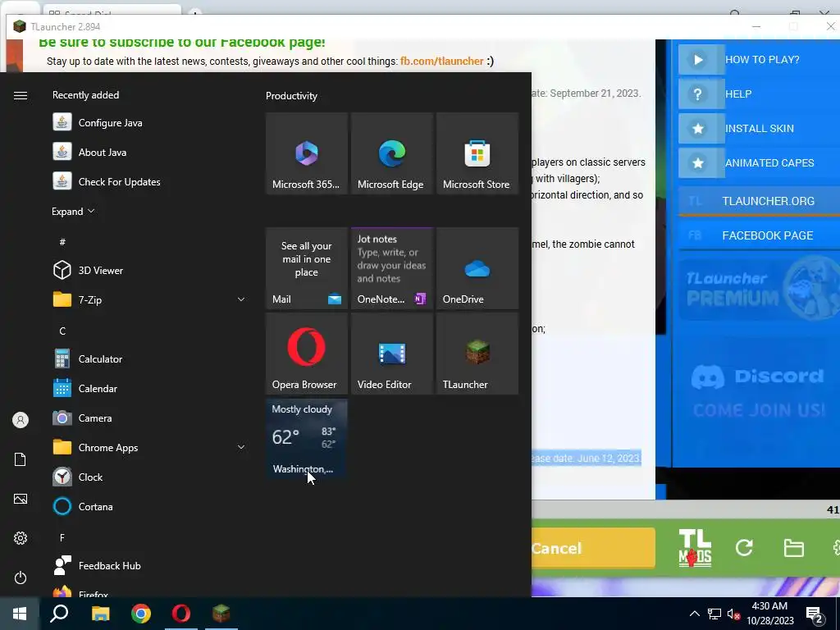Click the refresh icon in TLauncher
This screenshot has width=840, height=630.
[x=744, y=547]
